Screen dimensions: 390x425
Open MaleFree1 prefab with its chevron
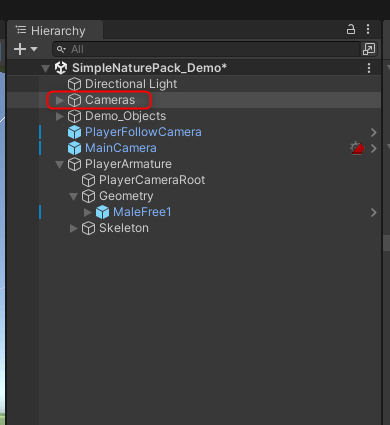tap(374, 212)
